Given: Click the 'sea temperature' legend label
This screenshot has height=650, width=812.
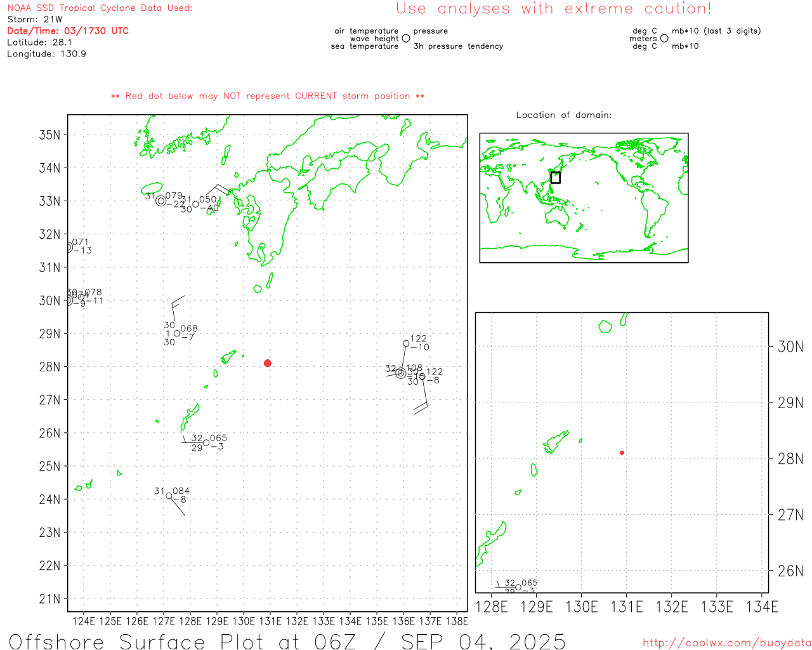Looking at the screenshot, I should click(x=365, y=46).
